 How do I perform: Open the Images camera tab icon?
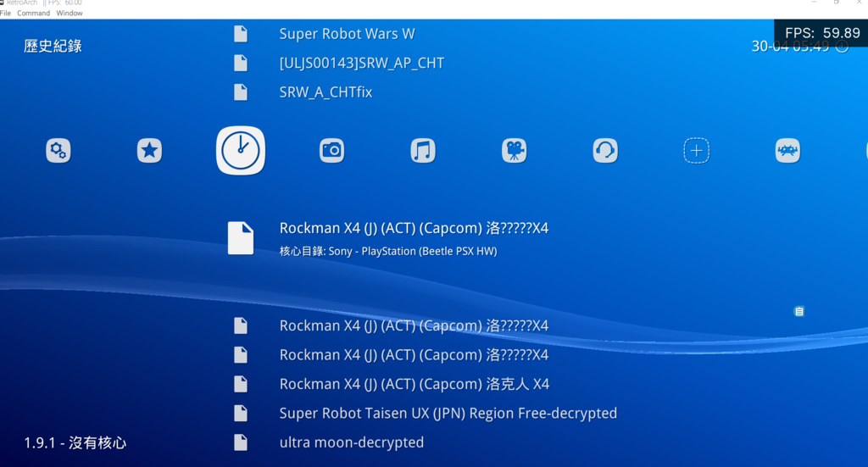pyautogui.click(x=331, y=151)
